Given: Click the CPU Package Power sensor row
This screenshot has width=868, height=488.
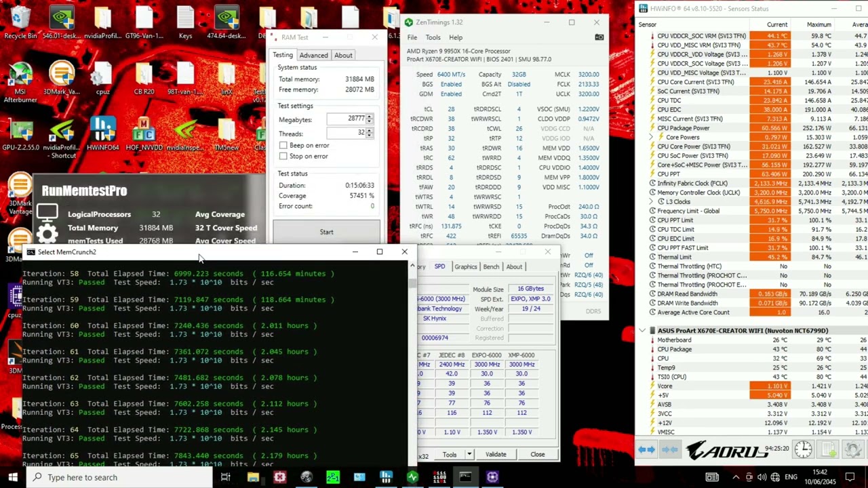Looking at the screenshot, I should (x=752, y=128).
